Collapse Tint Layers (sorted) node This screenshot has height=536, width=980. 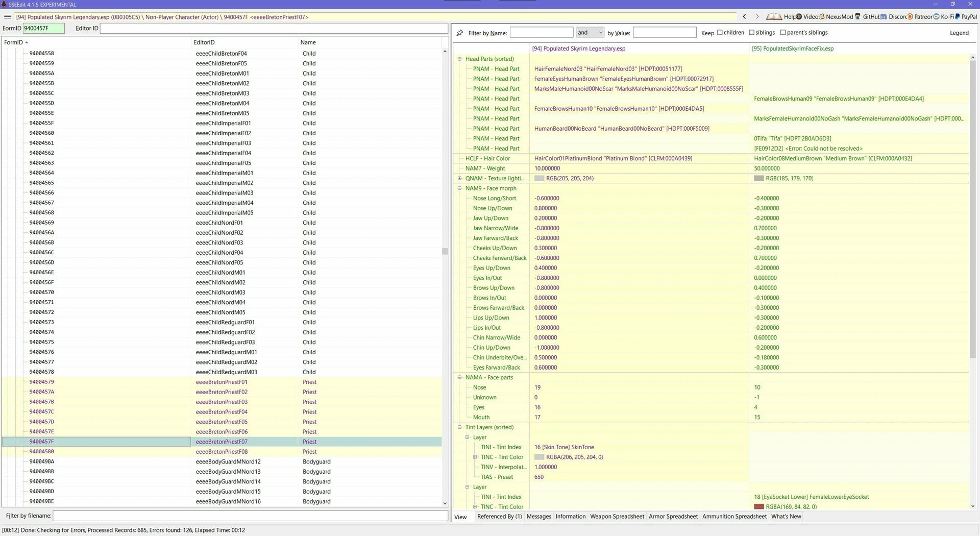(459, 427)
